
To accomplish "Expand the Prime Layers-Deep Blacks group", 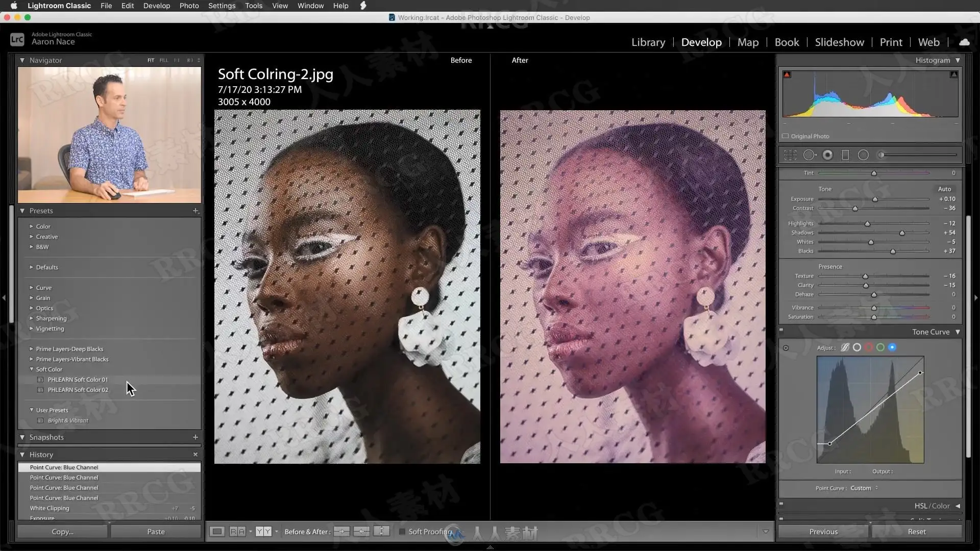I will click(x=31, y=349).
